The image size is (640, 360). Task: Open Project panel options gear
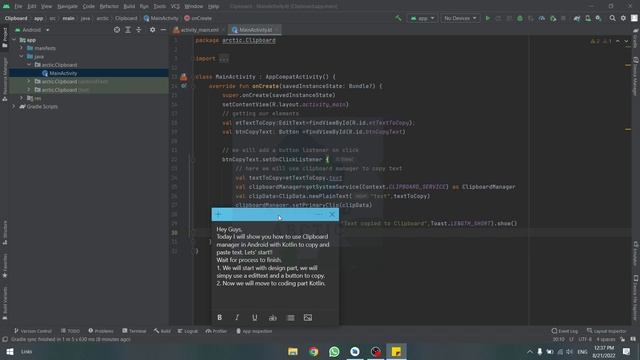[x=152, y=30]
